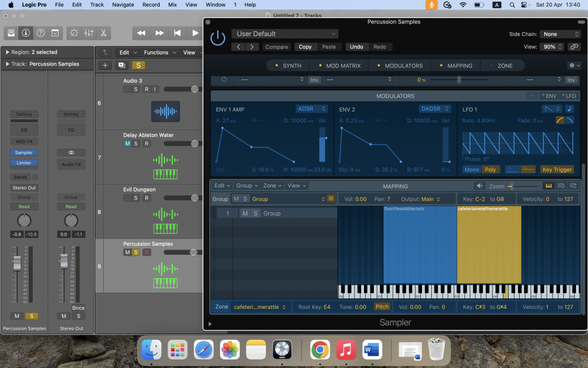This screenshot has height=368, width=588.
Task: Expand the Region inspector disclosure triangle
Action: click(x=7, y=52)
